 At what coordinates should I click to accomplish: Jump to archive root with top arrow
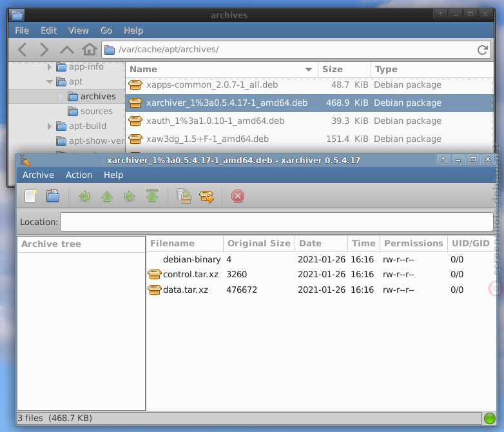coord(152,196)
